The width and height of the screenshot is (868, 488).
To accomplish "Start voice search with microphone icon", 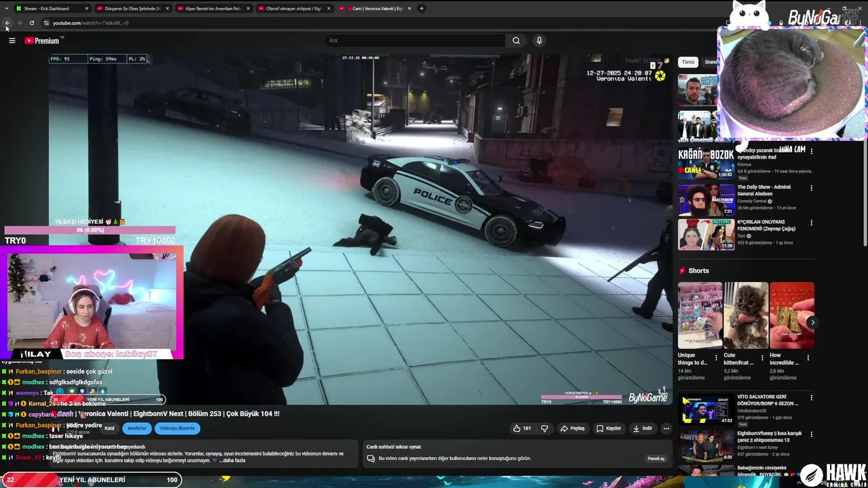I will click(539, 41).
